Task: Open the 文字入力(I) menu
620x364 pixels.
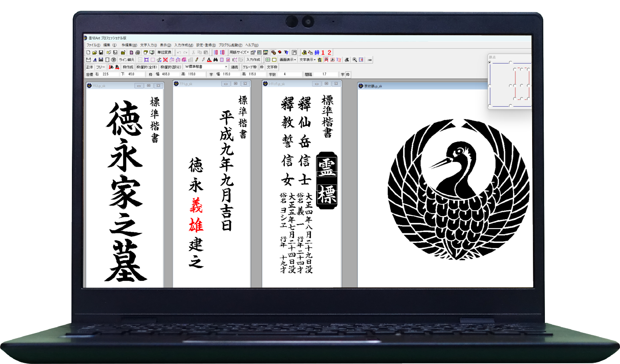Action: coord(149,45)
